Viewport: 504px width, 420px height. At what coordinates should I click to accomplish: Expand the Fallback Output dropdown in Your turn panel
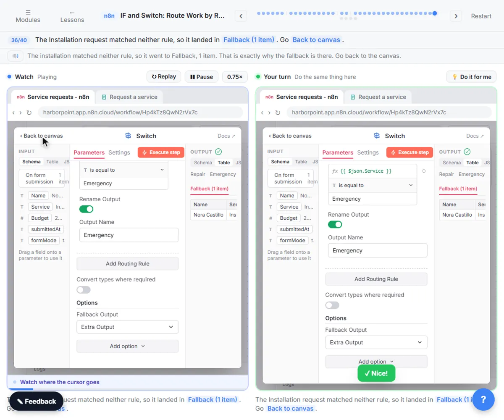click(x=376, y=342)
